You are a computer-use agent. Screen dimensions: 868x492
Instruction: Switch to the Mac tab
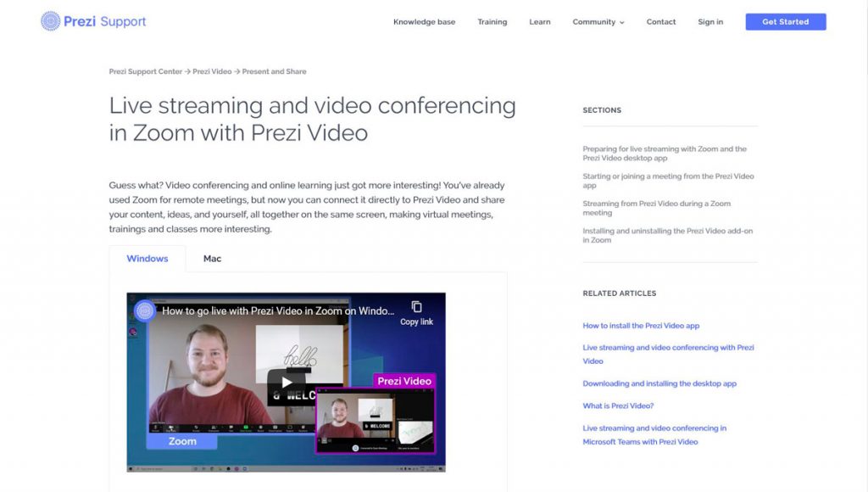(211, 259)
